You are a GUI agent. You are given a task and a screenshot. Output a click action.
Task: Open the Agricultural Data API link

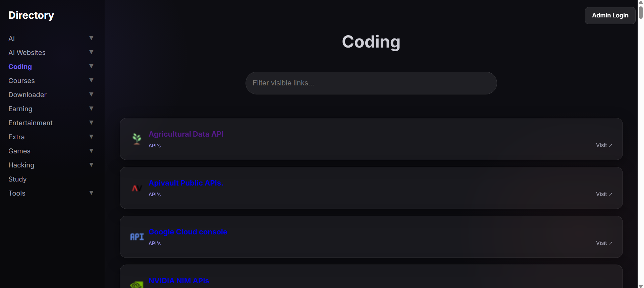pyautogui.click(x=186, y=134)
